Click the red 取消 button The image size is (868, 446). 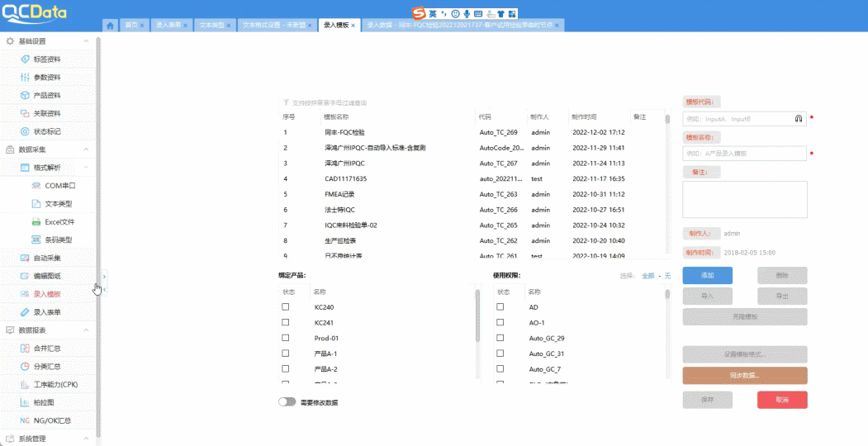(781, 400)
